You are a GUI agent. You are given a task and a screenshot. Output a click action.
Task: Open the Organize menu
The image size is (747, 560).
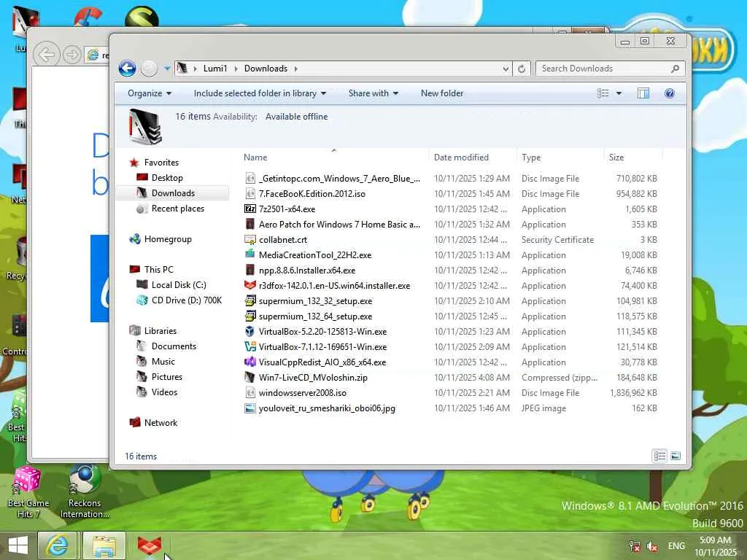click(150, 93)
